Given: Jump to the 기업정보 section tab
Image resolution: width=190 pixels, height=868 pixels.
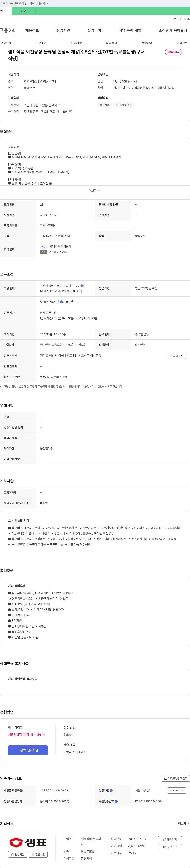Looking at the screenshot, I should click(182, 43).
